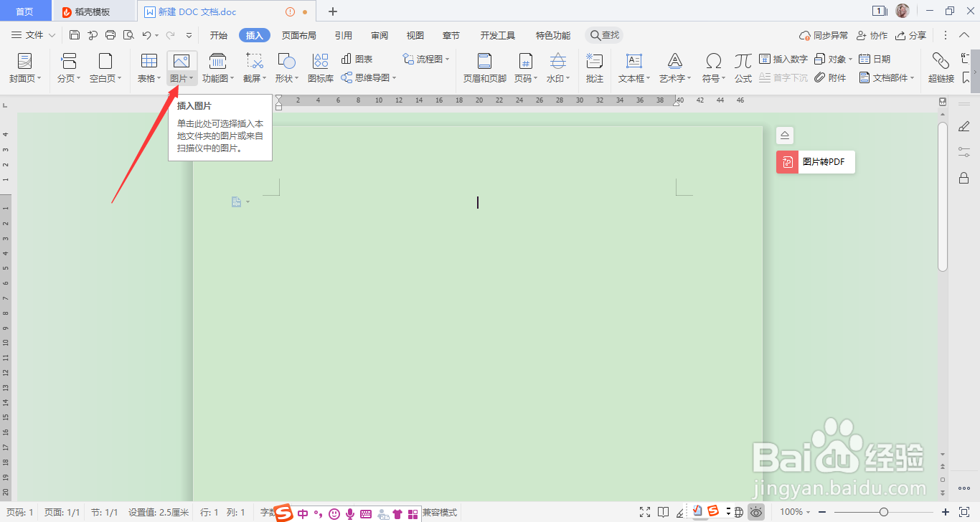Open the settings sliders icon in right sidebar
Image resolution: width=980 pixels, height=522 pixels.
(963, 152)
